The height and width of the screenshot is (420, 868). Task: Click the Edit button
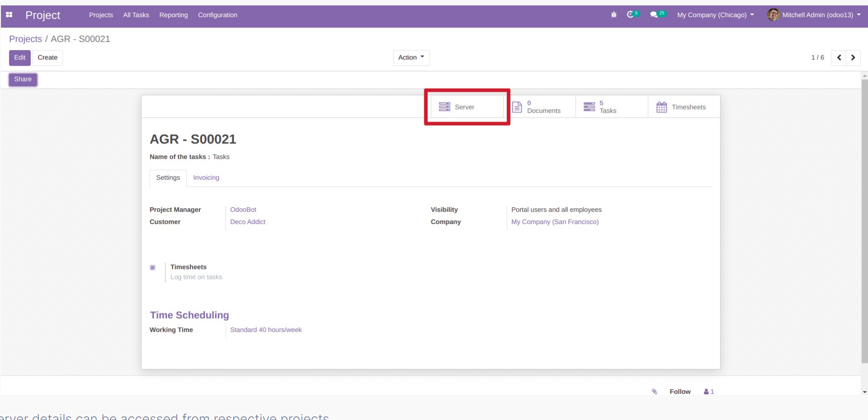tap(20, 58)
